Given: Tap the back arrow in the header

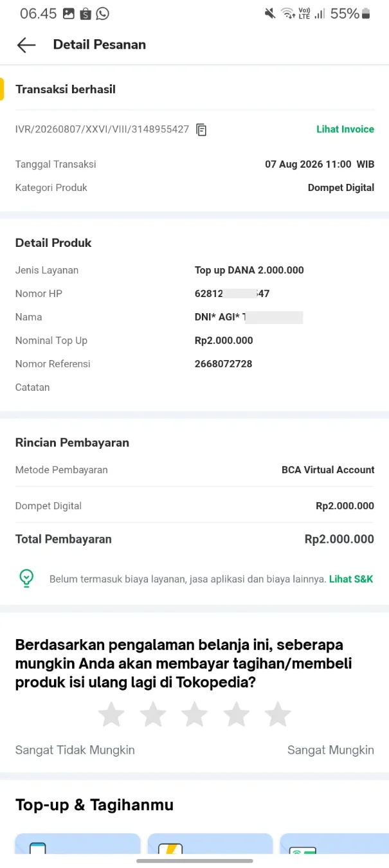Looking at the screenshot, I should pyautogui.click(x=26, y=44).
